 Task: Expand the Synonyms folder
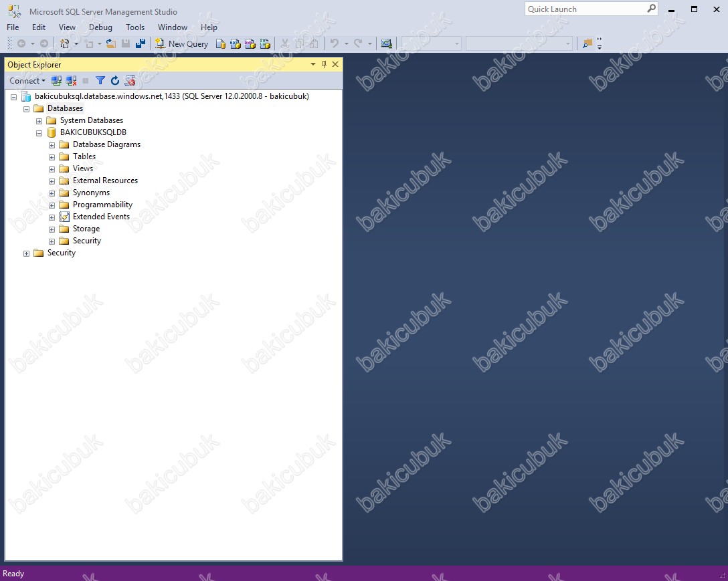pyautogui.click(x=52, y=193)
